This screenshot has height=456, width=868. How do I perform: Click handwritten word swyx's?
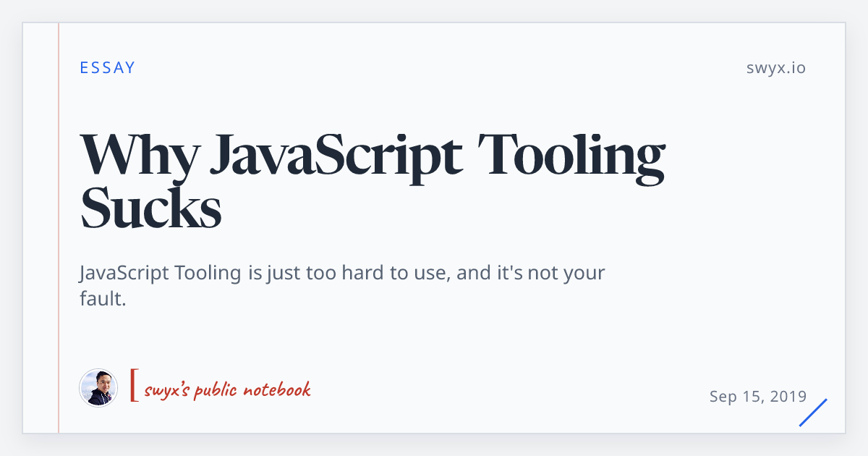(x=169, y=390)
